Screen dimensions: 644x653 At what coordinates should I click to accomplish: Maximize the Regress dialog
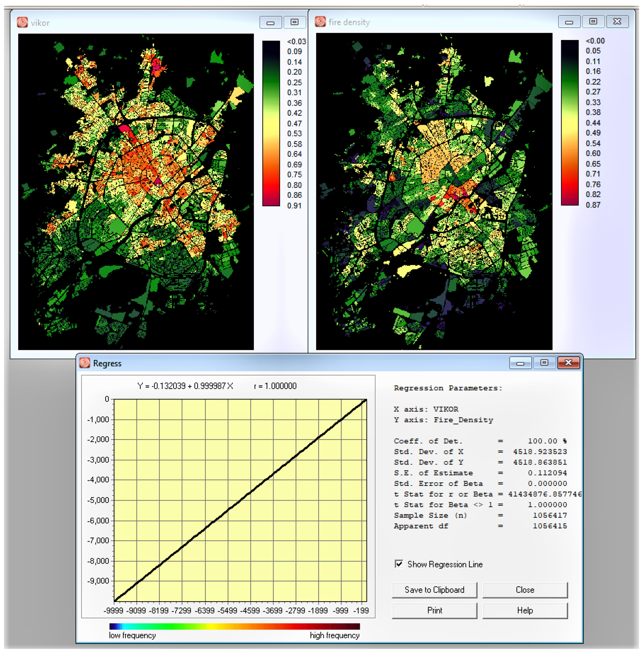click(x=544, y=363)
